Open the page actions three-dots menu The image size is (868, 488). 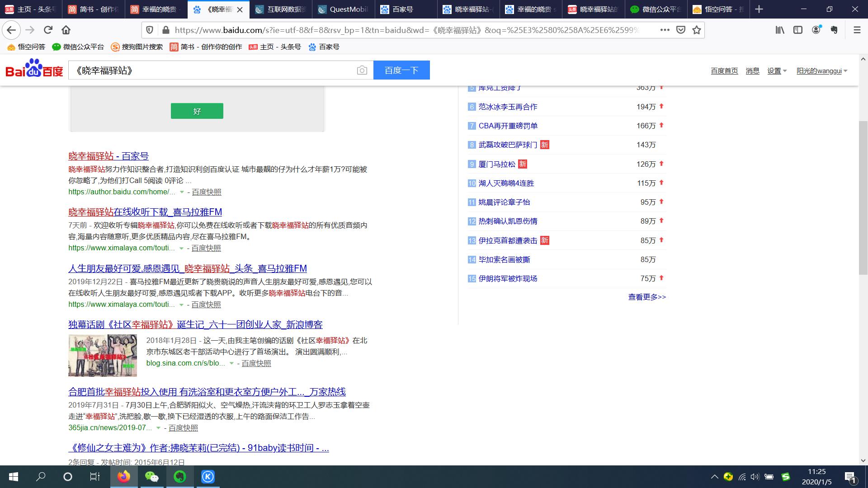tap(665, 30)
